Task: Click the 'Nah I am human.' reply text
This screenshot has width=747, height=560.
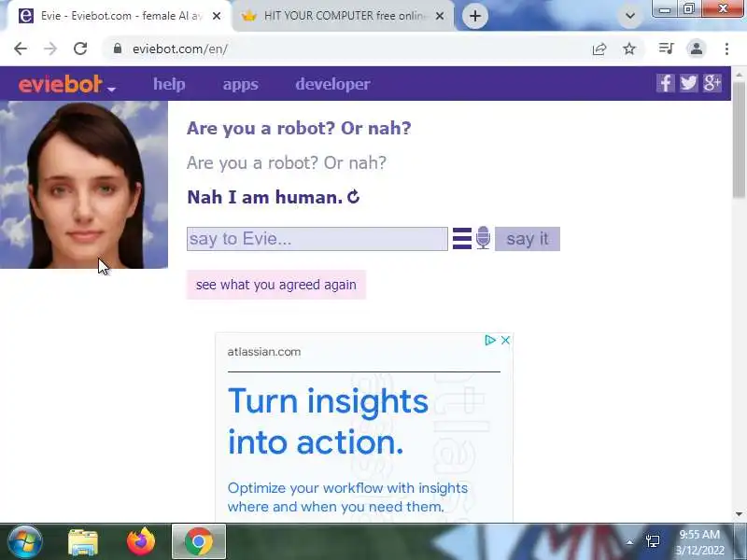Action: click(265, 197)
